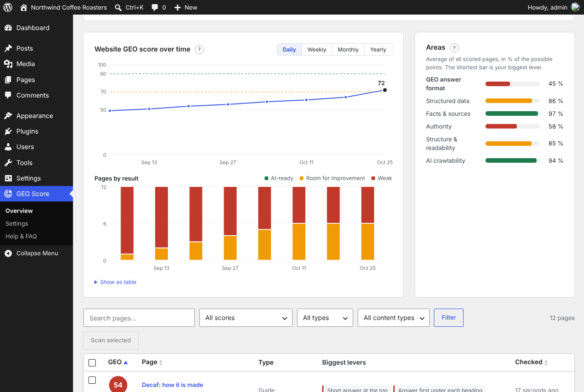Screen dimensions: 584x392
Task: Click the GEO Score menu icon
Action: [8, 194]
